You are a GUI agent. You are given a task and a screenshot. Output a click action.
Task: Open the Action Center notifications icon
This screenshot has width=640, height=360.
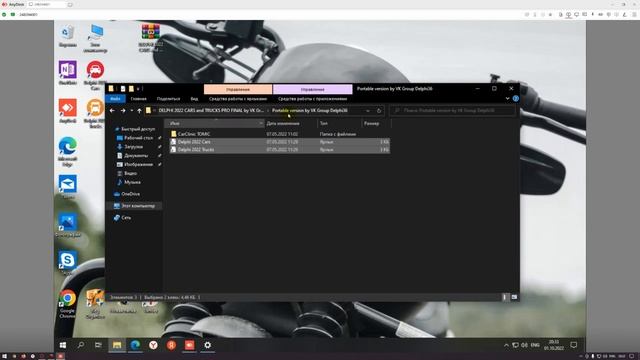coord(574,345)
